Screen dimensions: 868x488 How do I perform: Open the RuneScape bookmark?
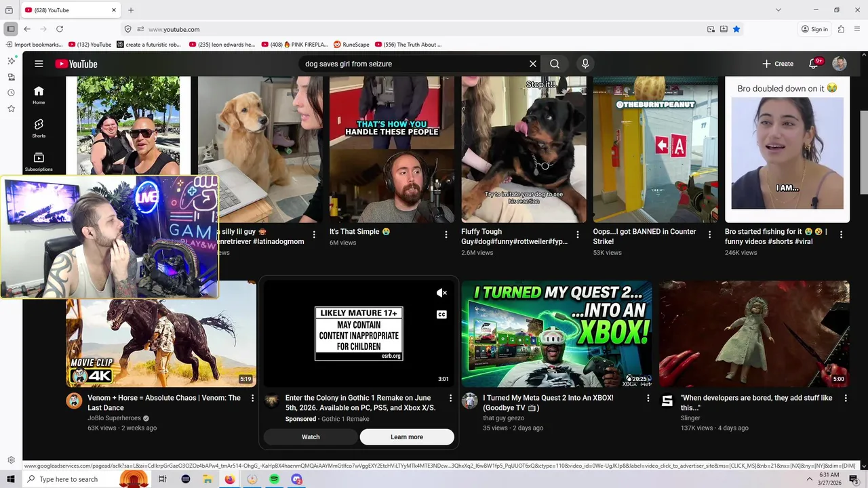pos(351,45)
